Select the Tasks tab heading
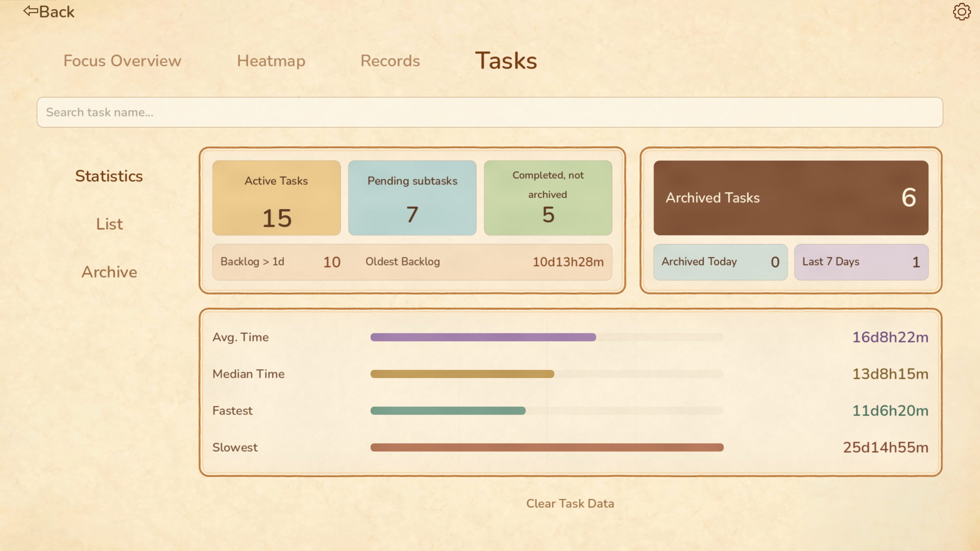 [x=506, y=60]
